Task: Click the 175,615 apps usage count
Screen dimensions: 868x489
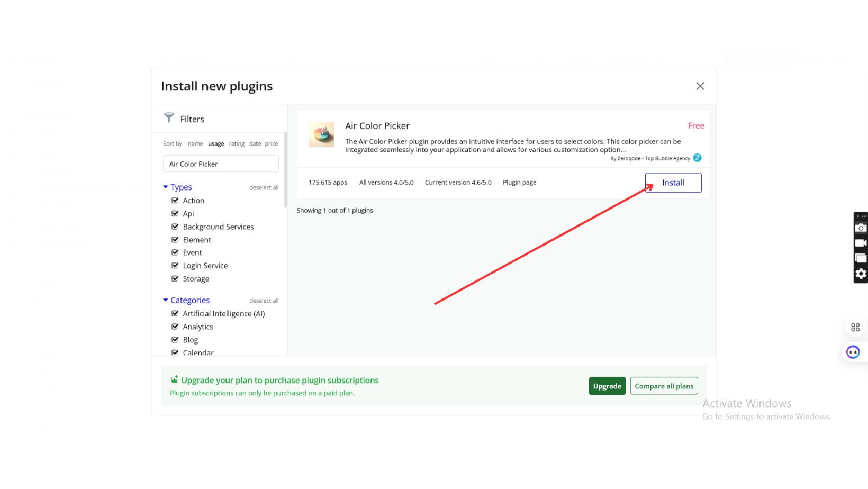Action: click(x=328, y=183)
